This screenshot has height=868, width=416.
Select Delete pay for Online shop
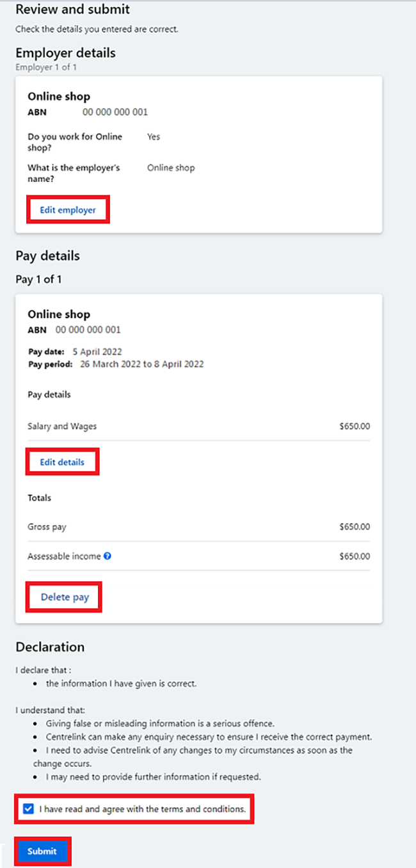tap(63, 597)
